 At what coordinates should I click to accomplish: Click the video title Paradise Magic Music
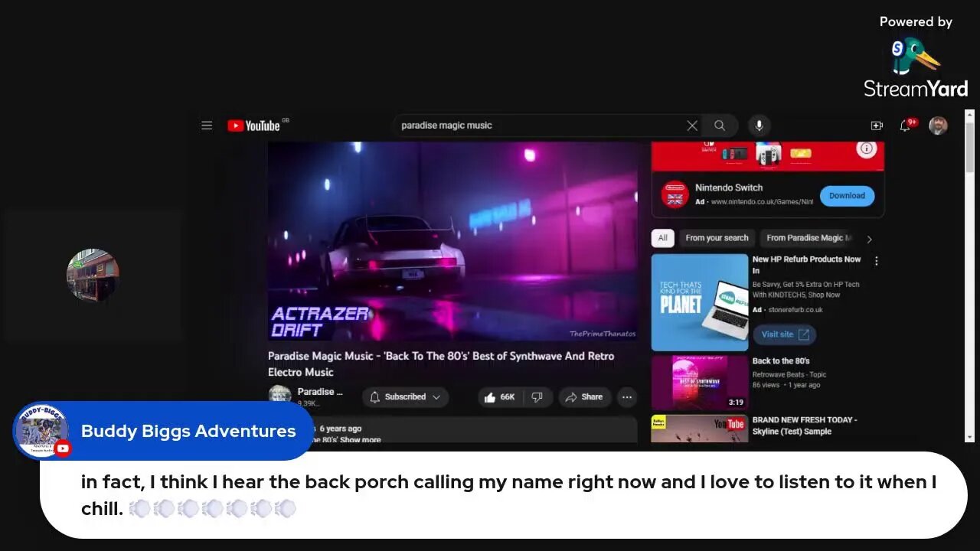coord(441,364)
